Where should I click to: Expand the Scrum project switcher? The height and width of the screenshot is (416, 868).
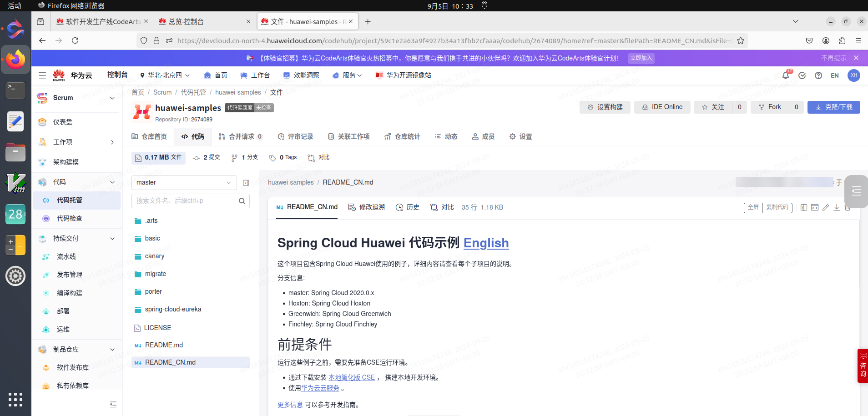(112, 98)
